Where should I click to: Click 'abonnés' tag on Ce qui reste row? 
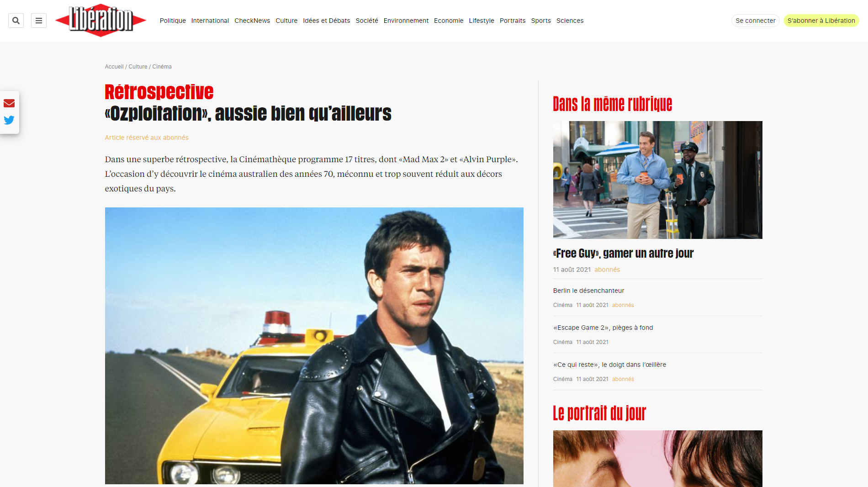pyautogui.click(x=623, y=379)
